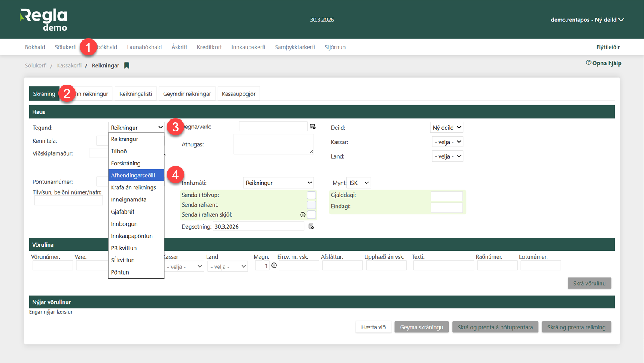Expand the demo.rentapos account chevron
The width and height of the screenshot is (644, 363).
[x=621, y=20]
